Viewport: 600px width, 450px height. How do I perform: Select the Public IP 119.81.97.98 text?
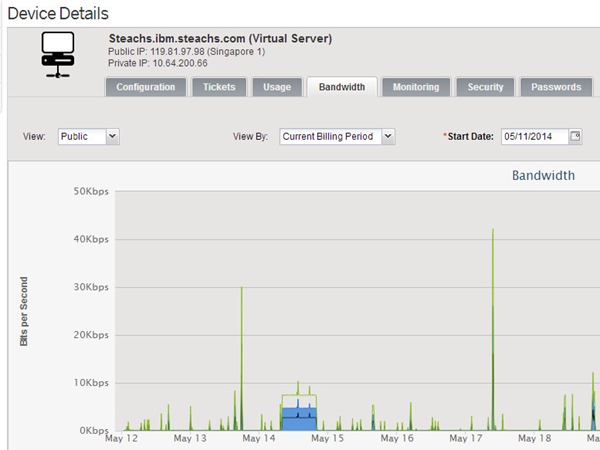186,52
